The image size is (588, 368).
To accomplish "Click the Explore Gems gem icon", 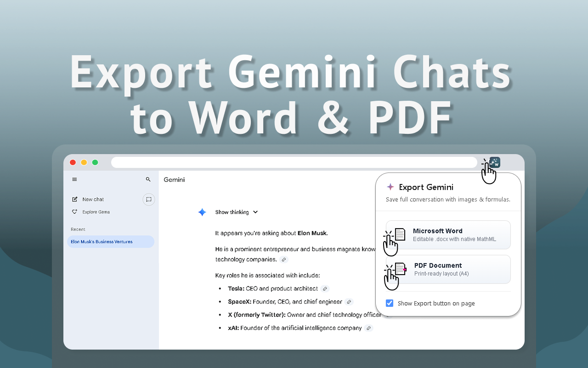I will click(75, 212).
